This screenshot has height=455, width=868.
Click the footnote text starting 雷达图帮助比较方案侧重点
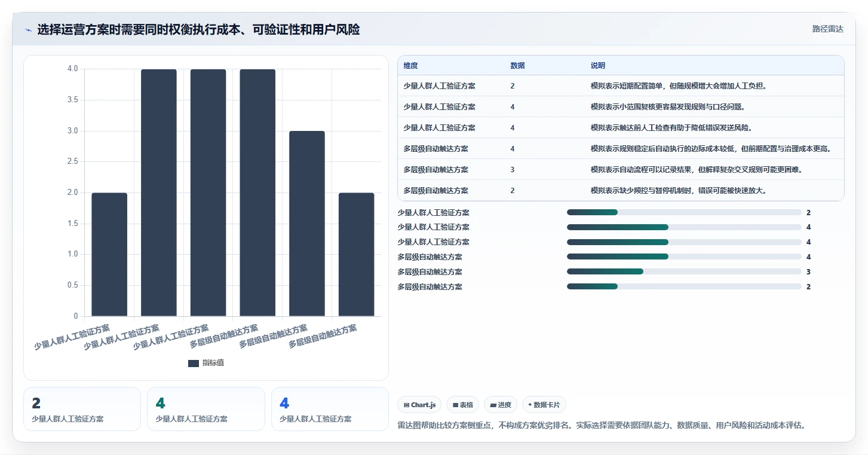603,426
